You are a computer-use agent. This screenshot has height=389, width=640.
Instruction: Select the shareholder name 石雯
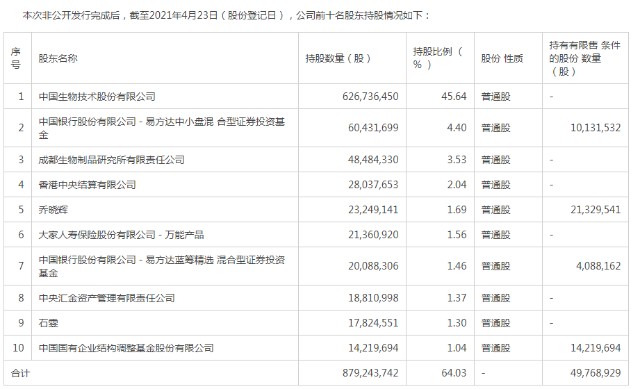(48, 323)
